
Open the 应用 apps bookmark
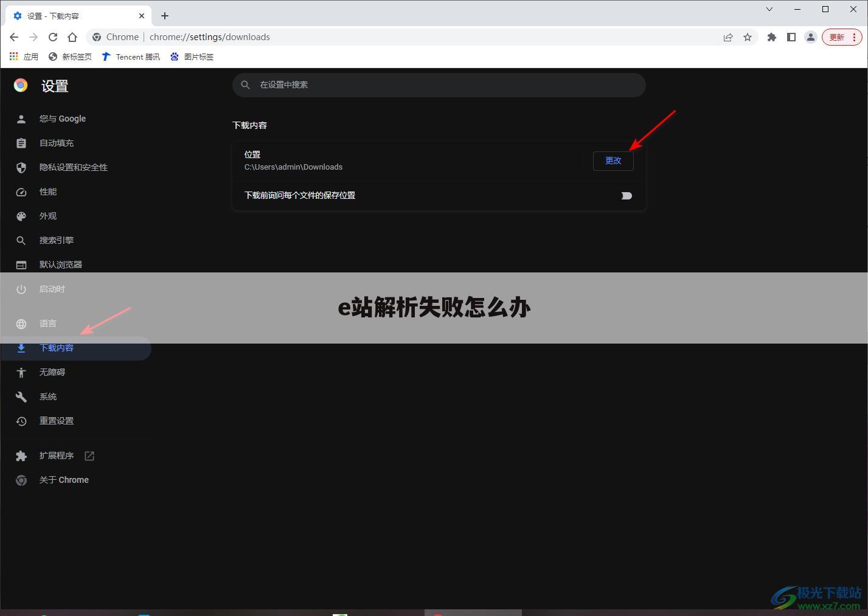coord(24,57)
